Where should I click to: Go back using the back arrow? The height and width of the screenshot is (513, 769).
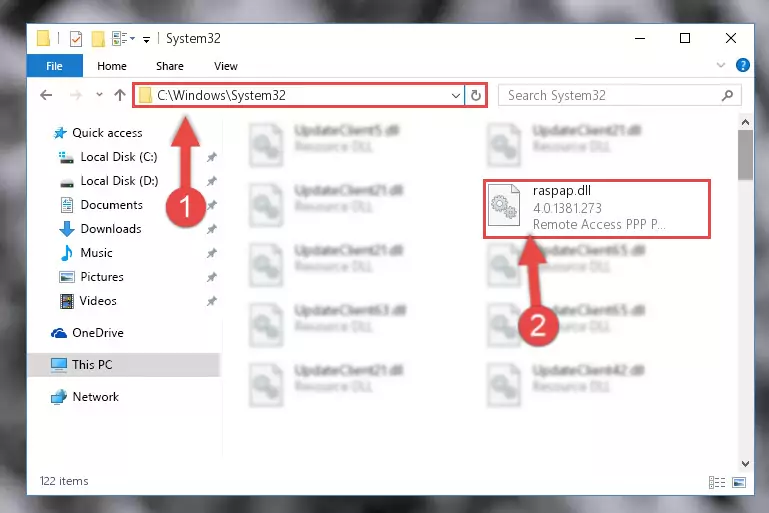click(46, 95)
